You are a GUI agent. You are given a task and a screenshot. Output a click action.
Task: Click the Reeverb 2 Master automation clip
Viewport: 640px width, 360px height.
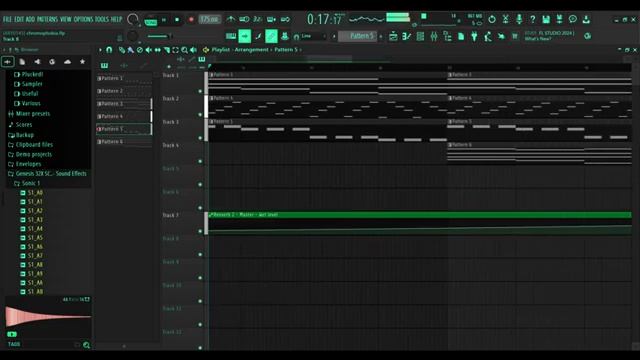coord(420,223)
